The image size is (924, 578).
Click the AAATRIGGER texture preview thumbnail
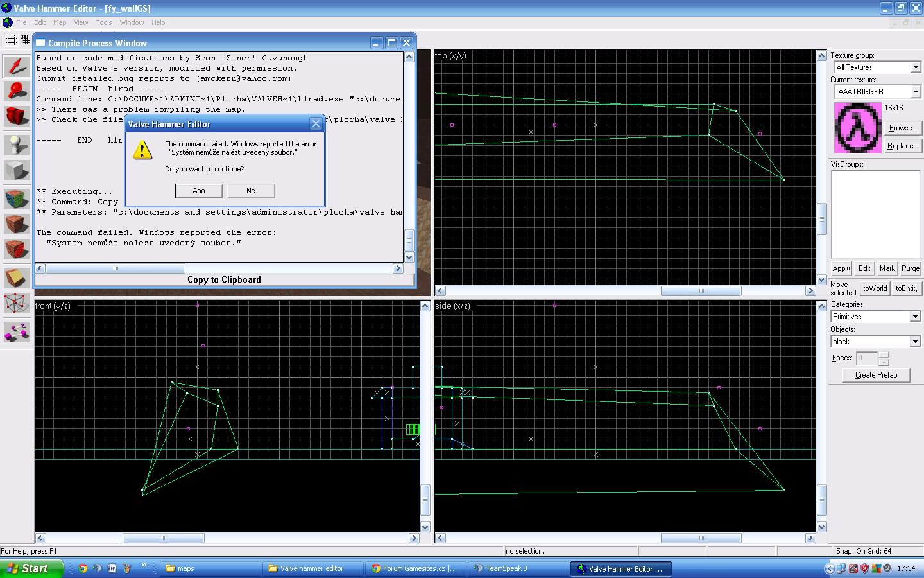857,128
